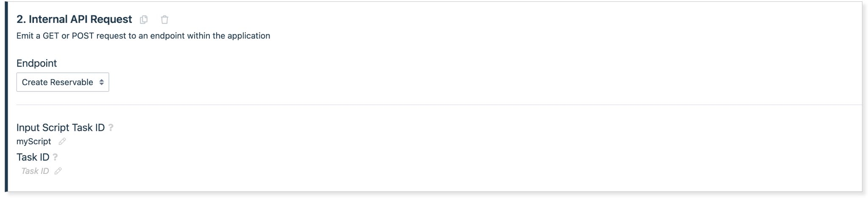The height and width of the screenshot is (198, 868).
Task: Delete the Internal API Request action
Action: (164, 19)
